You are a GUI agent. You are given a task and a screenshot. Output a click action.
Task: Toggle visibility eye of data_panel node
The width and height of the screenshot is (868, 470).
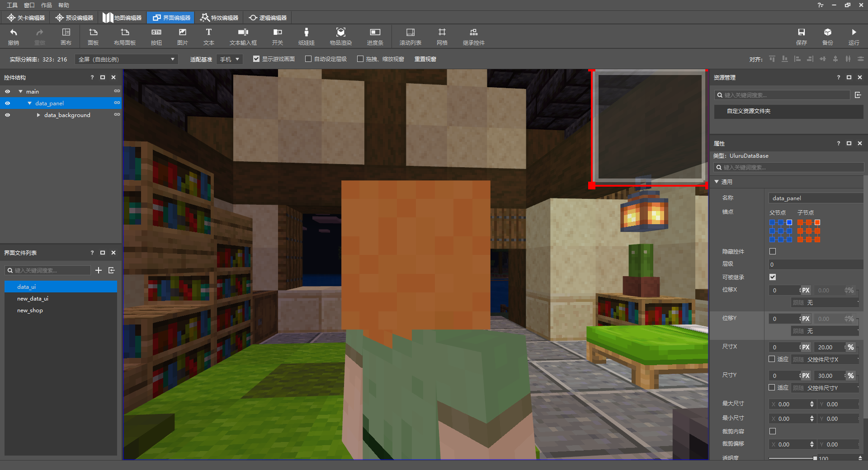click(7, 103)
